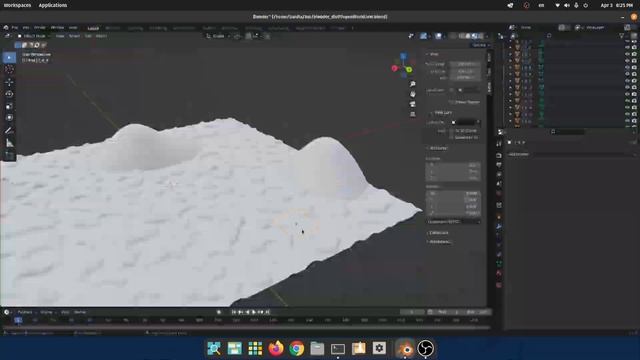Switch to the Layout workspace tab
This screenshot has height=360, width=640.
click(93, 28)
